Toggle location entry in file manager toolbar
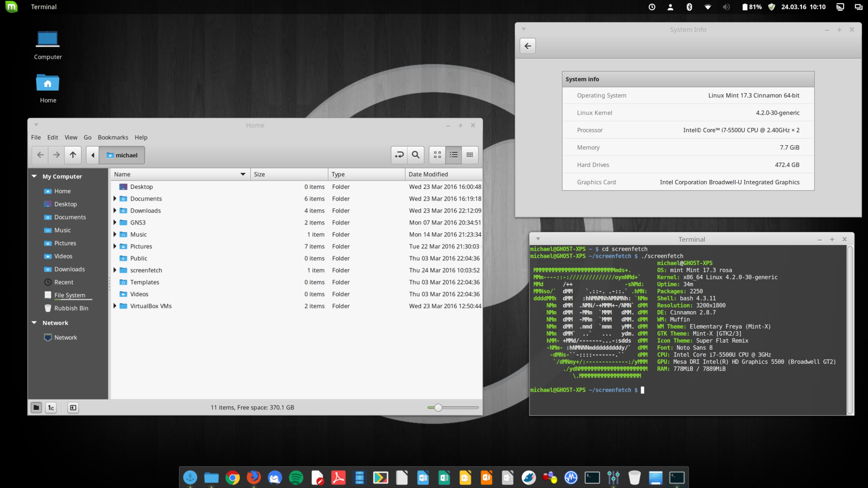Image resolution: width=868 pixels, height=488 pixels. (x=399, y=155)
